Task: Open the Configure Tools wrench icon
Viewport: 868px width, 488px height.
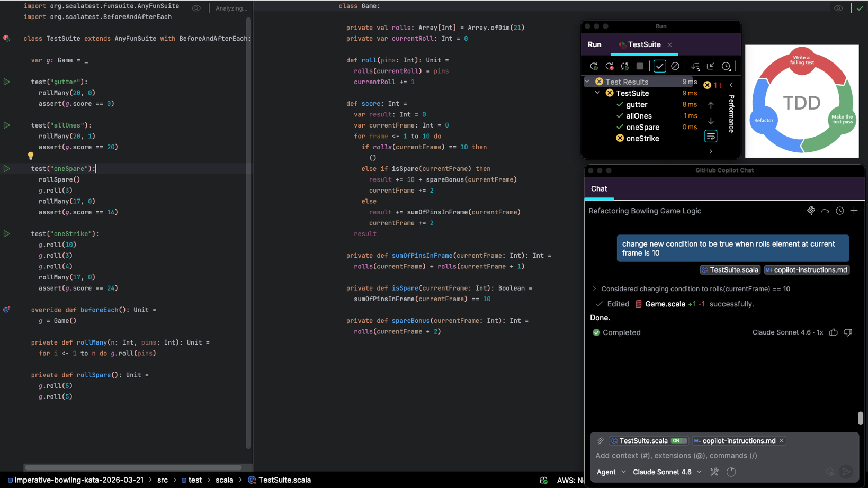Action: 714,472
